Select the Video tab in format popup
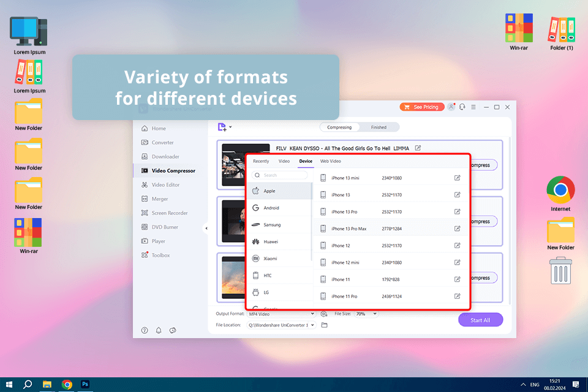The height and width of the screenshot is (392, 588). pos(284,161)
